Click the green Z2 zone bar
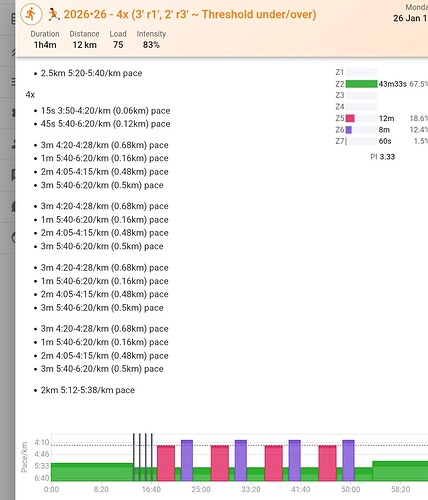Image resolution: width=428 pixels, height=500 pixels. 361,84
